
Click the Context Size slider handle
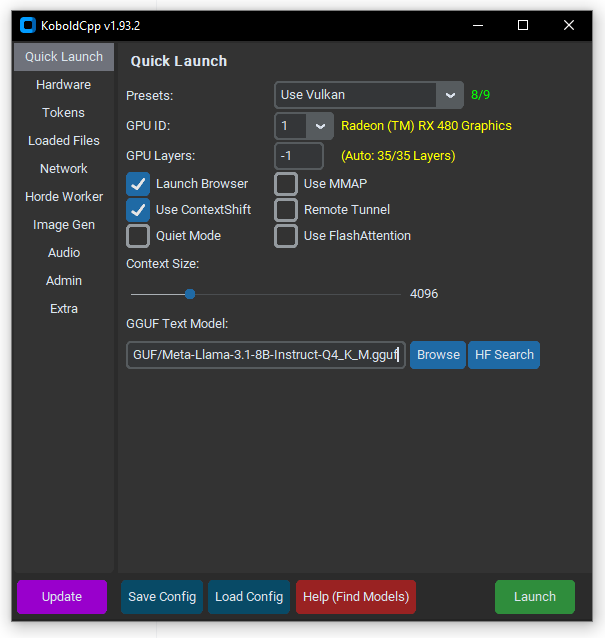[190, 294]
